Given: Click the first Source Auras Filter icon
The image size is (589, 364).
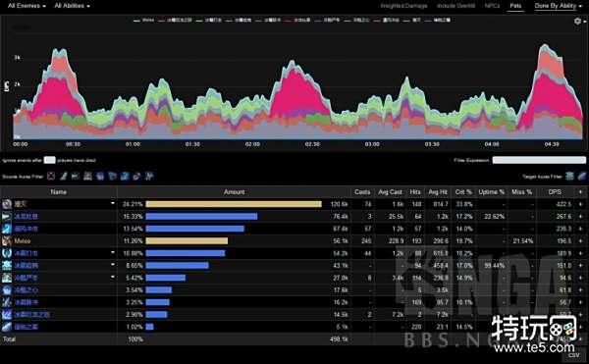Looking at the screenshot, I should 51,176.
